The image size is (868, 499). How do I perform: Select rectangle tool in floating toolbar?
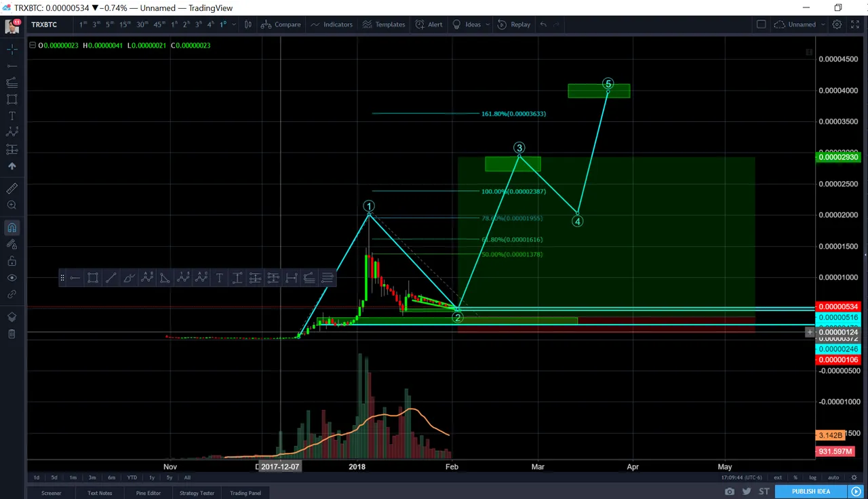pos(93,277)
